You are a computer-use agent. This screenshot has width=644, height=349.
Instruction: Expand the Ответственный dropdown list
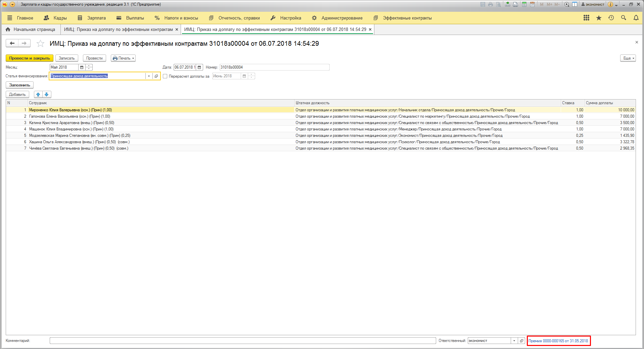pyautogui.click(x=514, y=341)
